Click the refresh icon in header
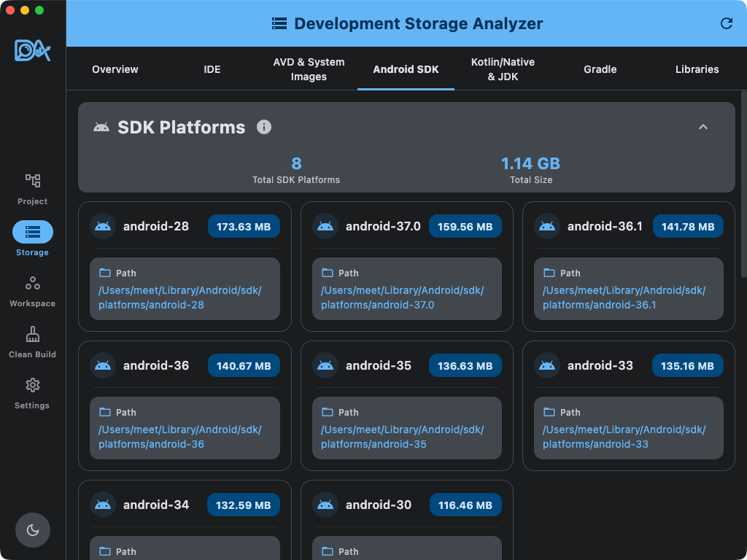This screenshot has height=560, width=747. 726,23
